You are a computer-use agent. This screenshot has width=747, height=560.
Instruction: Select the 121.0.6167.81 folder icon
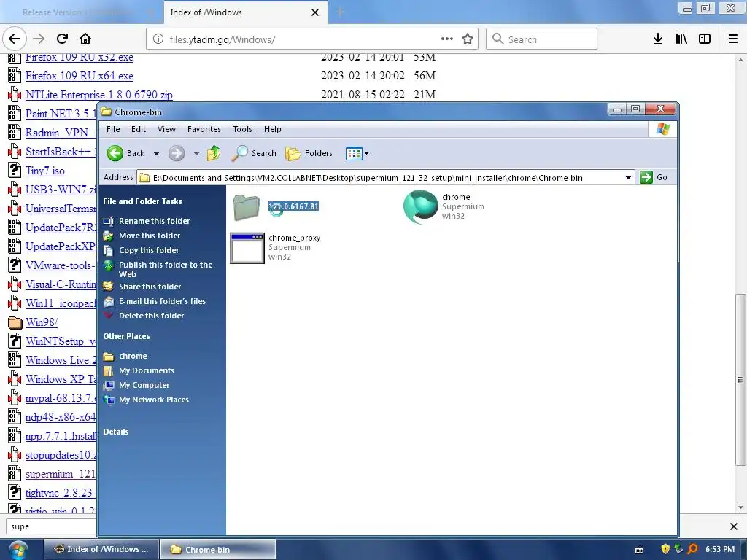[x=247, y=206]
